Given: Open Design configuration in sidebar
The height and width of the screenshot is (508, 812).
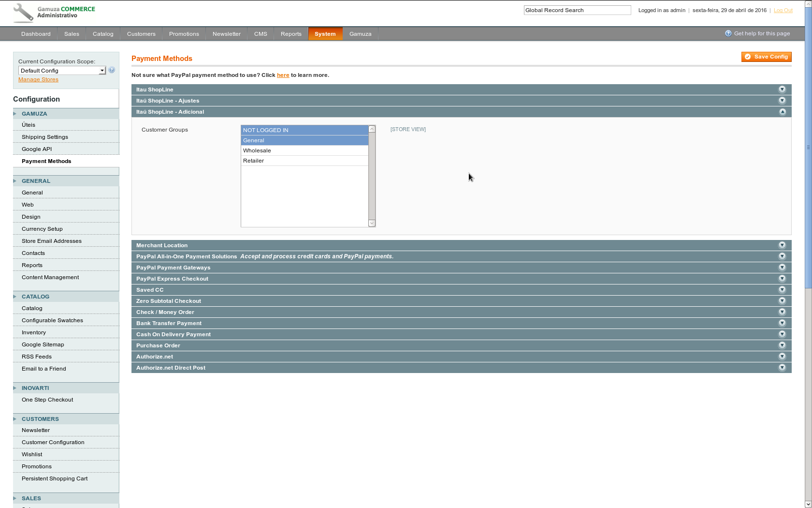Looking at the screenshot, I should click(x=31, y=217).
